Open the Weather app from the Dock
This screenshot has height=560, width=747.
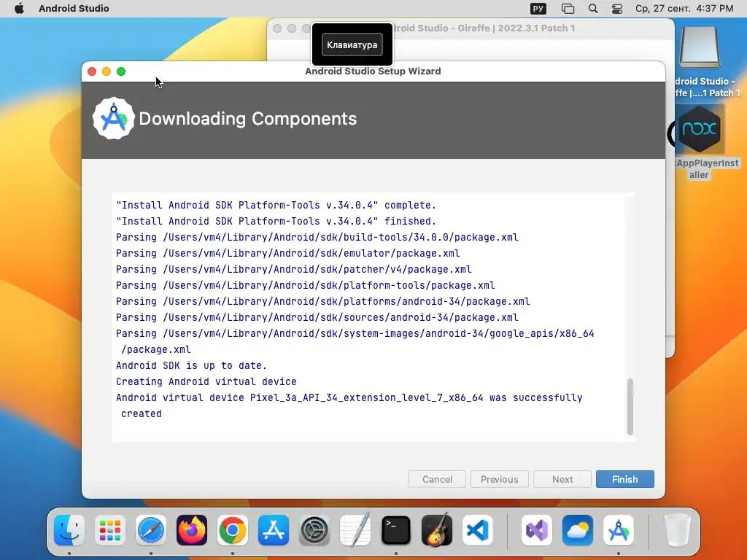coord(578,530)
